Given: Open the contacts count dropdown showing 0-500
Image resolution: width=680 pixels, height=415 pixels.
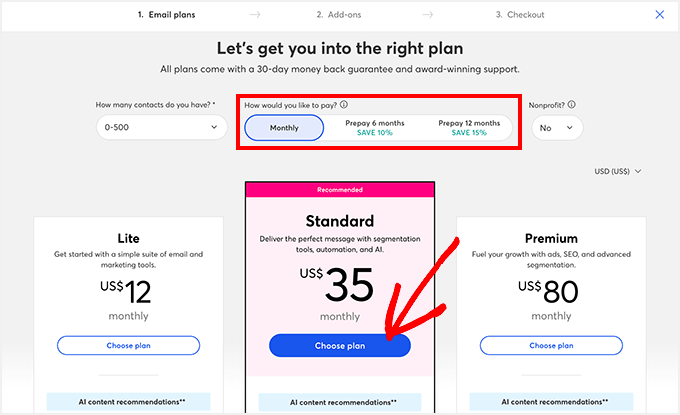Looking at the screenshot, I should coord(162,128).
